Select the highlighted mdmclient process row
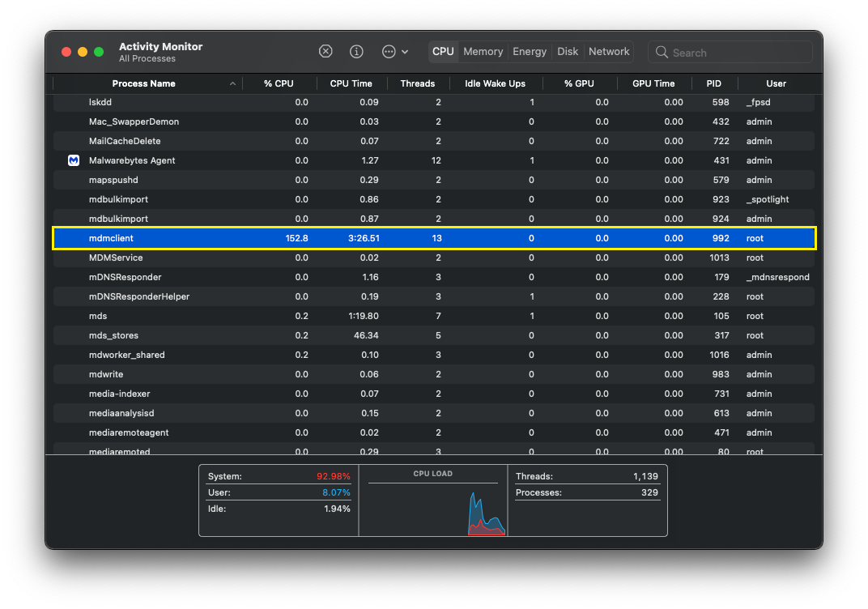Viewport: 868px width, 609px height. click(324, 238)
